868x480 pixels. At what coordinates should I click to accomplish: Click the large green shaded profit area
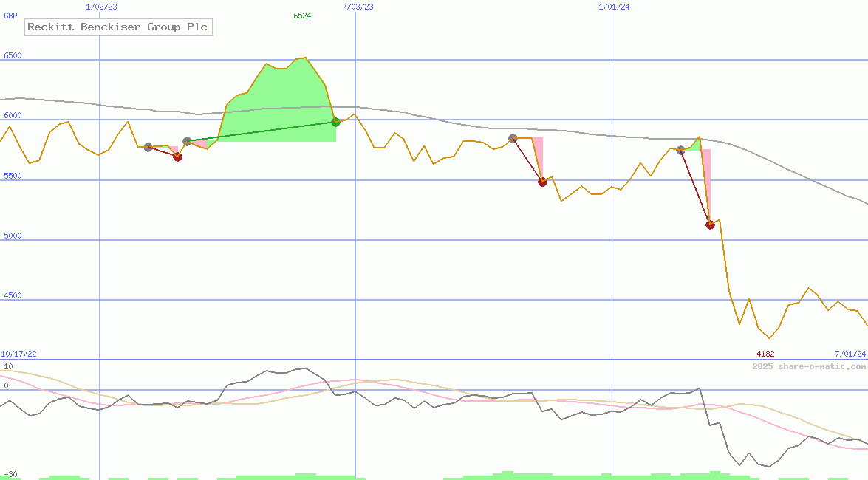[281, 103]
